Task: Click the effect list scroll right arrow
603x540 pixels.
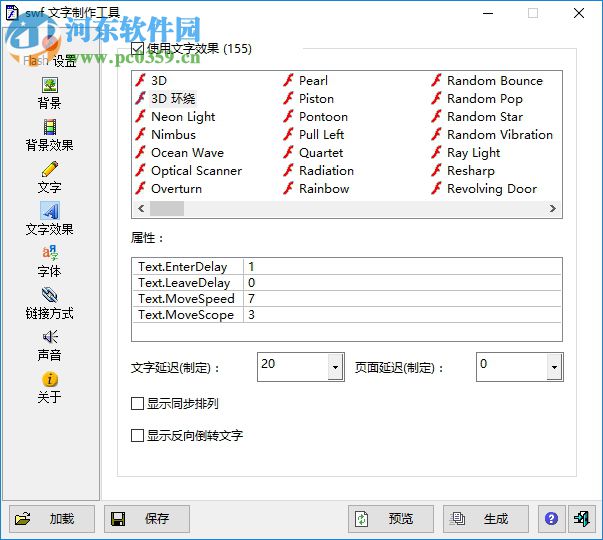Action: click(x=553, y=208)
